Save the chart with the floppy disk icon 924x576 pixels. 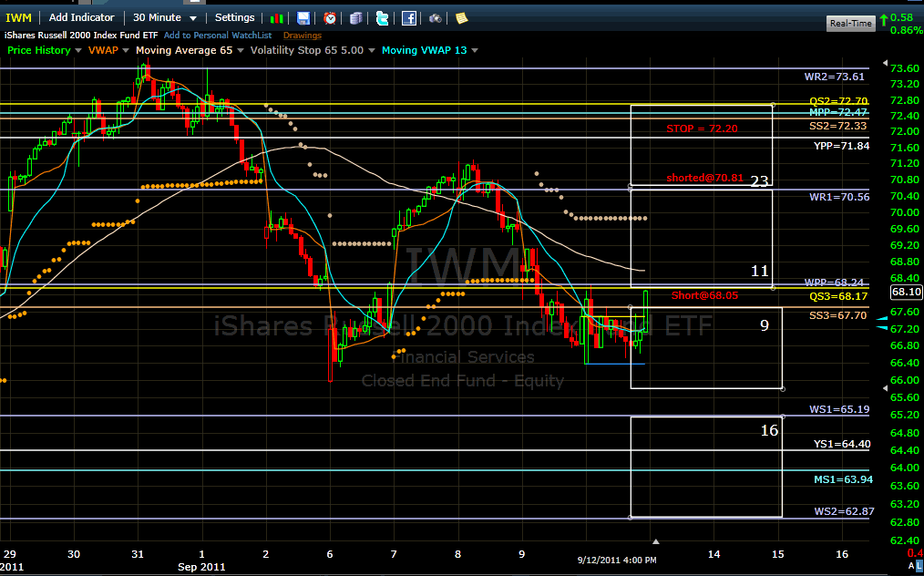303,18
